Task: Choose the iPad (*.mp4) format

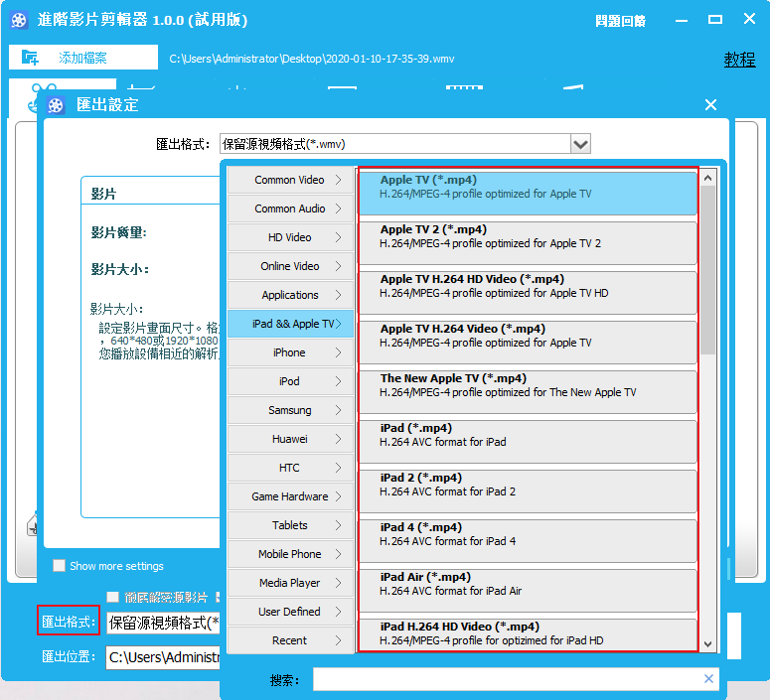Action: 528,441
